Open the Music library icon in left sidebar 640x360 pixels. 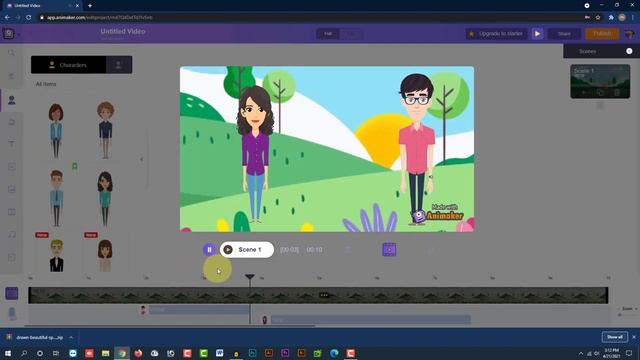(x=11, y=234)
